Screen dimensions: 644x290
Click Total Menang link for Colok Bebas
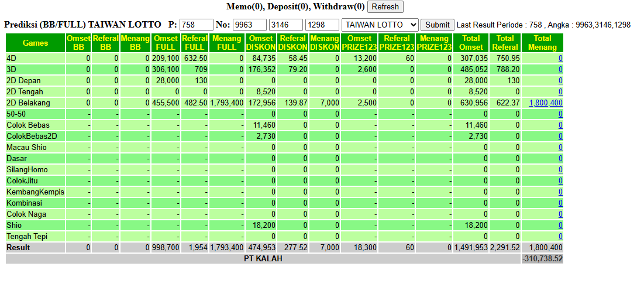[560, 125]
